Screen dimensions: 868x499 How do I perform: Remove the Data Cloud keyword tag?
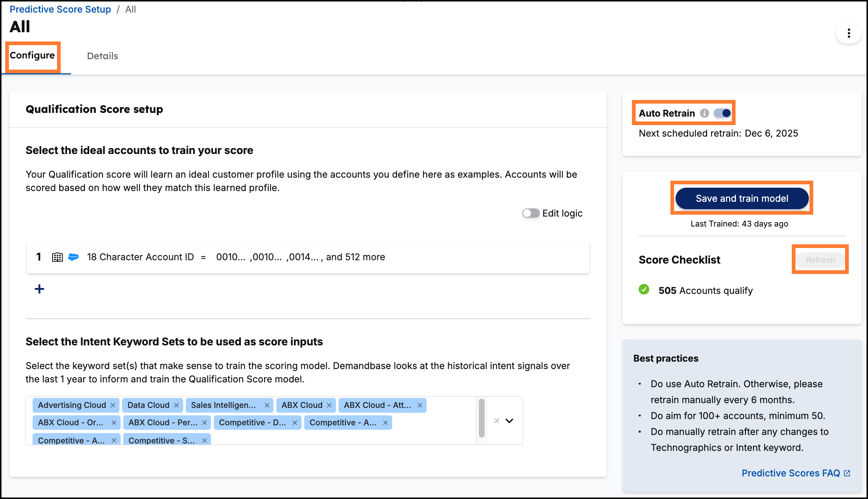coord(176,405)
